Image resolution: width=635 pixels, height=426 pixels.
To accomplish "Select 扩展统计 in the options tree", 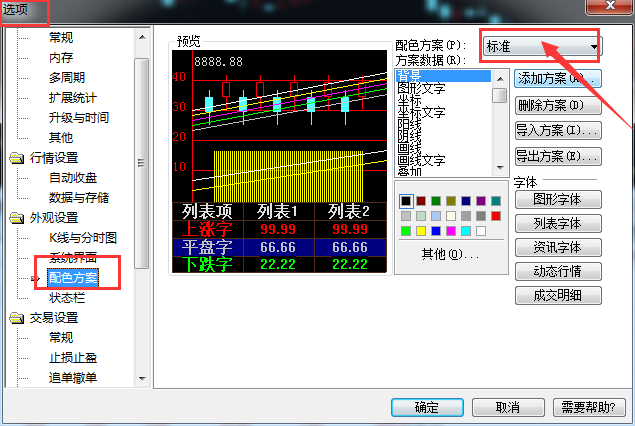I will click(72, 98).
